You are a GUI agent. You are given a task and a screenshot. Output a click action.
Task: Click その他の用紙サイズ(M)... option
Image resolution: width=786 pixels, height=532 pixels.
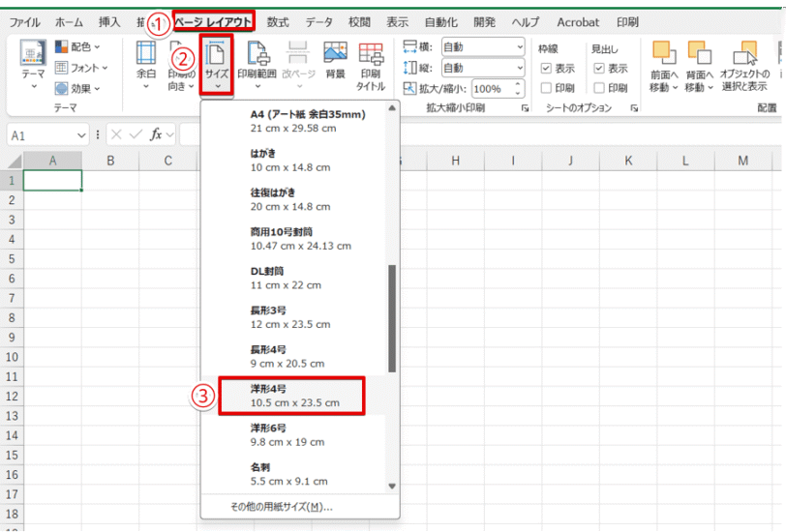(x=281, y=506)
